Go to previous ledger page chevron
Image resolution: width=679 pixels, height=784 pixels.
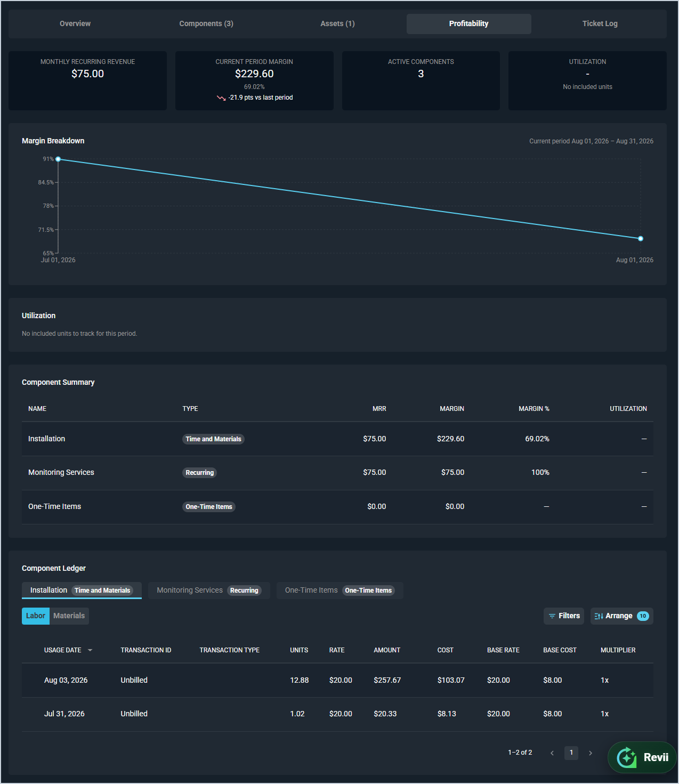pyautogui.click(x=552, y=753)
